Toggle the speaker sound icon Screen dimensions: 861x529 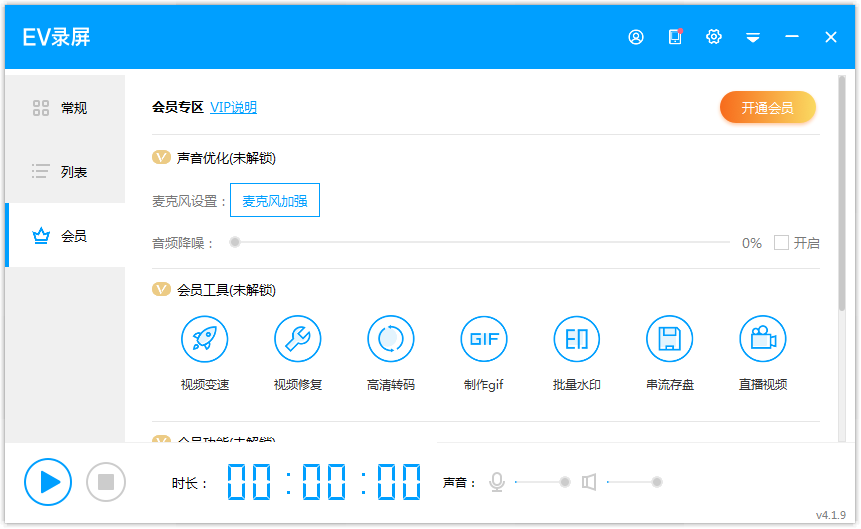(589, 482)
